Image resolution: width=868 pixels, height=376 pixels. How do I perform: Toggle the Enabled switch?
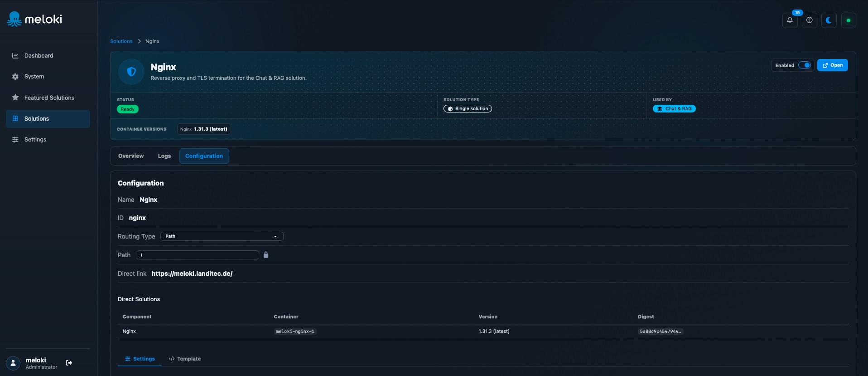pos(805,65)
